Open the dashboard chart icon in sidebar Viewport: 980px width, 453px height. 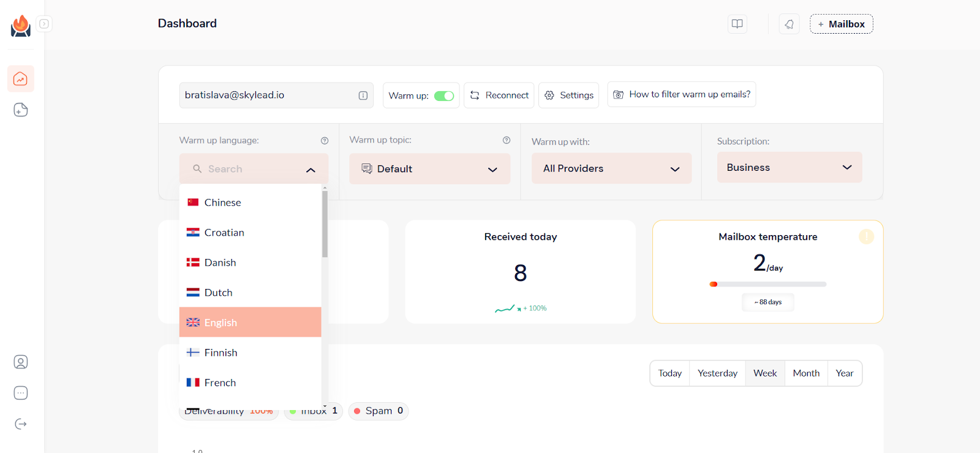[21, 79]
